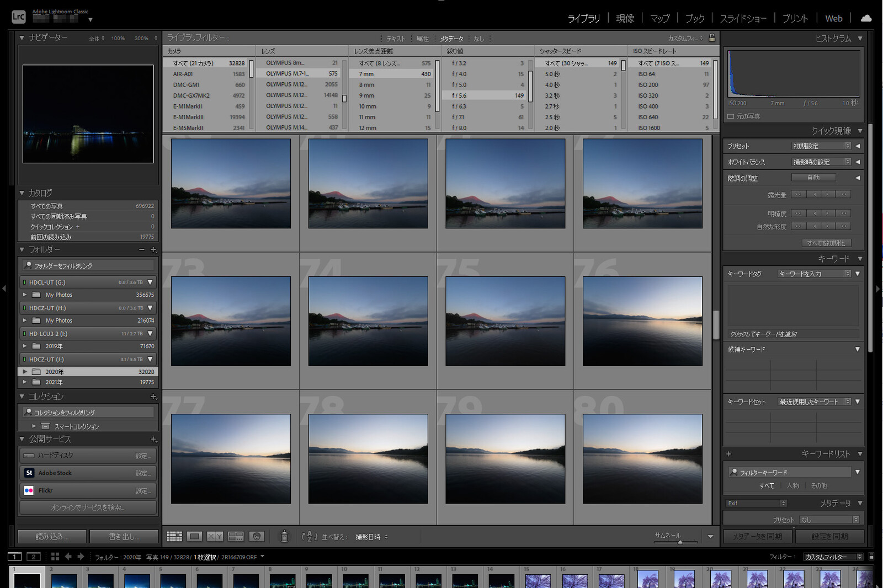
Task: Open the ホワイトバランス dropdown
Action: 821,162
